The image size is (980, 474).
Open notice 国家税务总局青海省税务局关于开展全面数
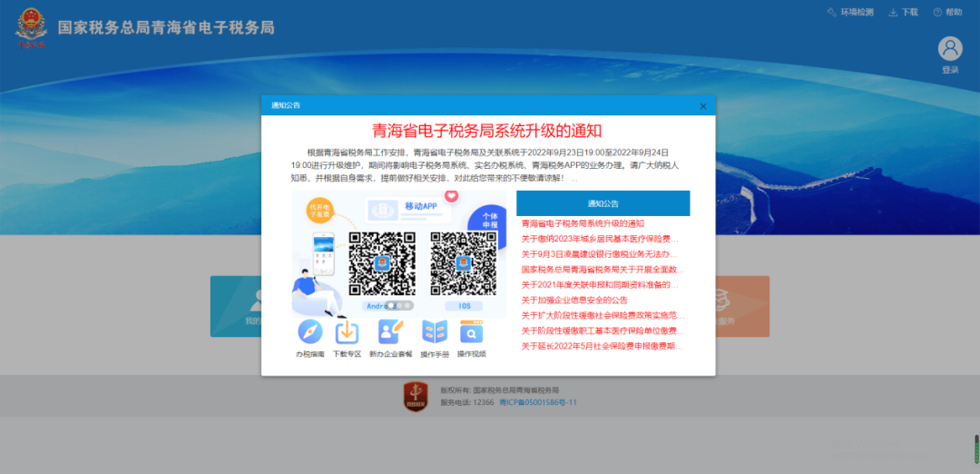pyautogui.click(x=603, y=270)
